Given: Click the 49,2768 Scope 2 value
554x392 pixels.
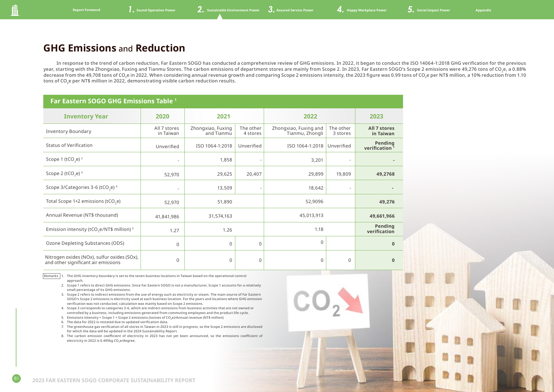Looking at the screenshot, I should point(385,174).
